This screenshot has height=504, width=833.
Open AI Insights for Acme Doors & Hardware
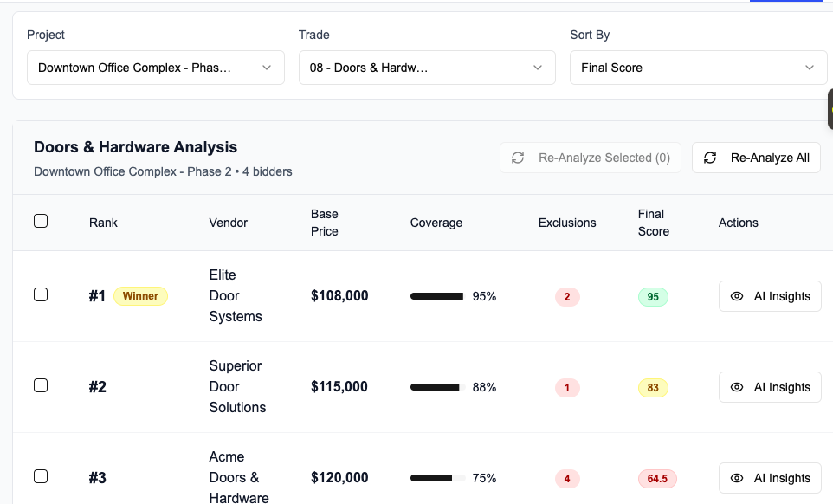770,478
